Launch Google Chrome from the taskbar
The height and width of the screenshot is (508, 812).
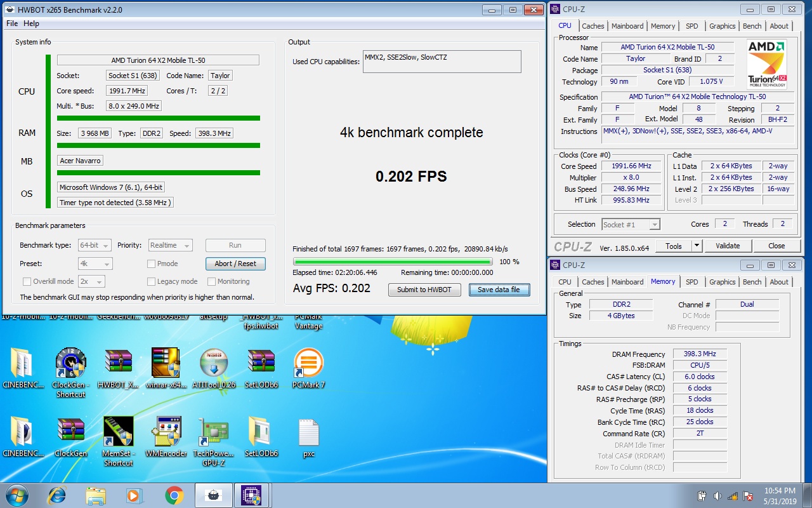point(174,495)
